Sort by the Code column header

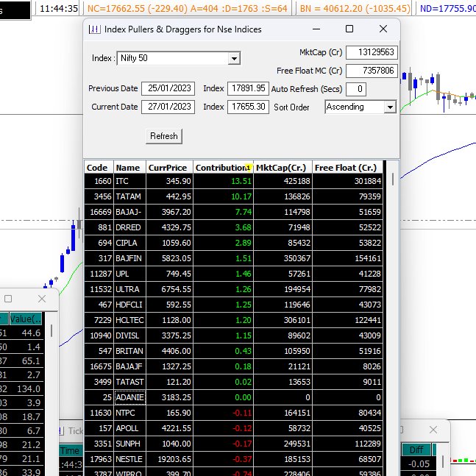(99, 168)
